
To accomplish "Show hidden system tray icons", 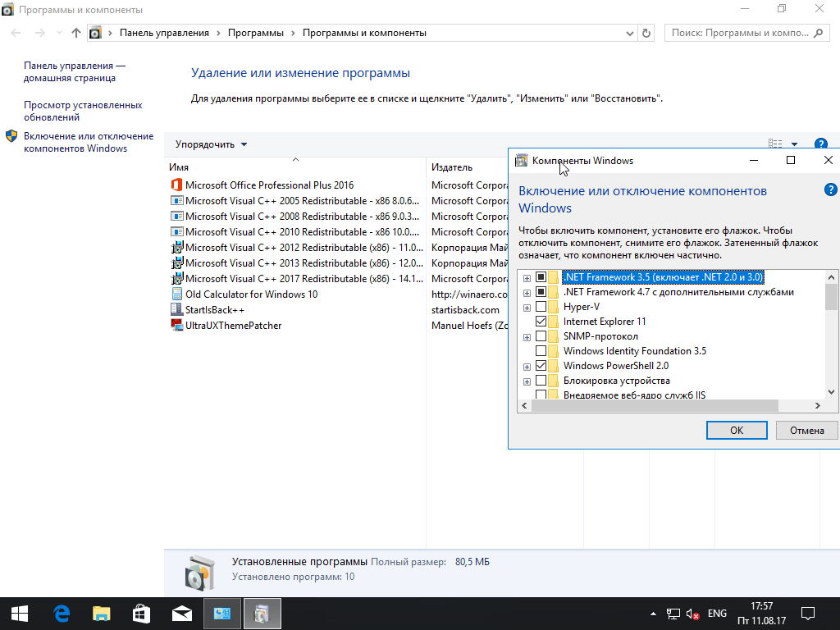I will pyautogui.click(x=653, y=614).
